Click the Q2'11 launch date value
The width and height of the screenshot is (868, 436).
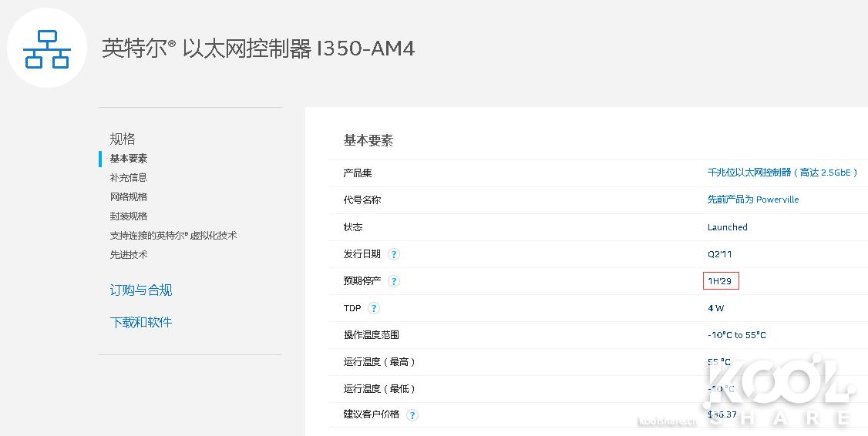click(x=720, y=254)
